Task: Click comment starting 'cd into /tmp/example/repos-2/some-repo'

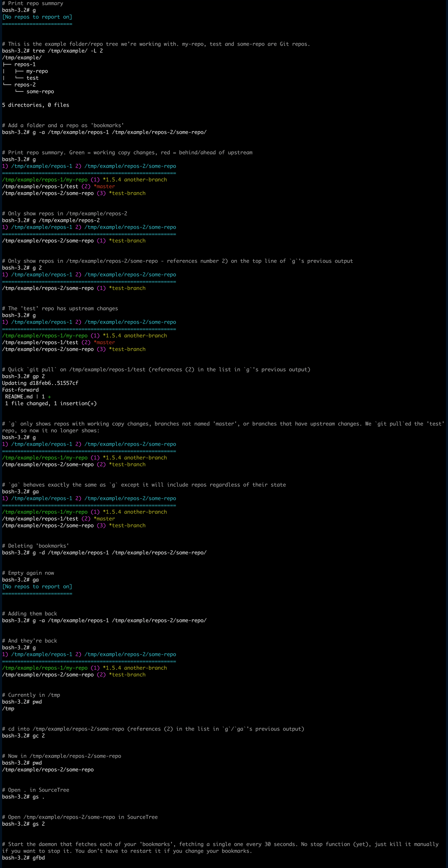Action: coord(153,729)
